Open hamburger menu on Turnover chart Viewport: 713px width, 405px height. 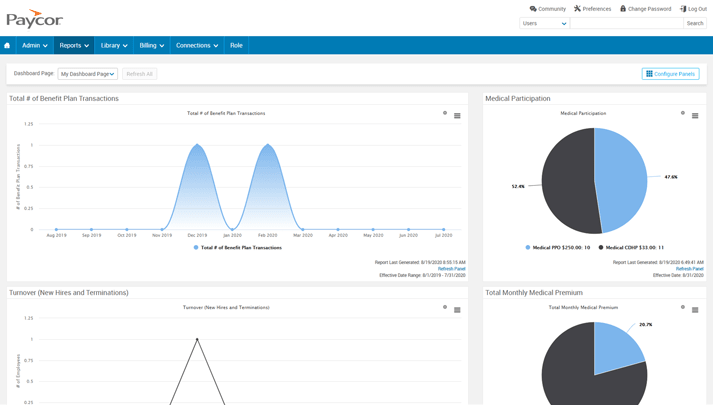[457, 310]
